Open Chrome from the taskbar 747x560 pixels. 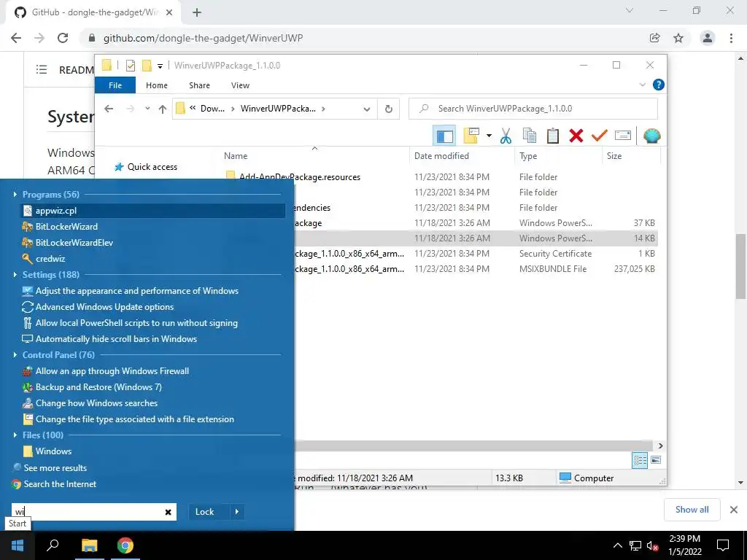point(125,545)
